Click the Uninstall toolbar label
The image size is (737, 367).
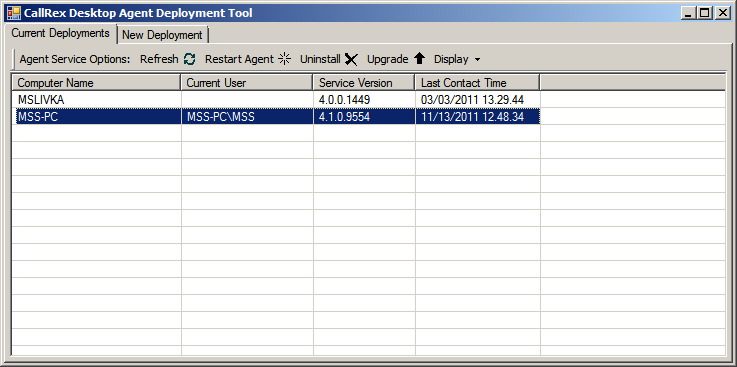pyautogui.click(x=320, y=59)
